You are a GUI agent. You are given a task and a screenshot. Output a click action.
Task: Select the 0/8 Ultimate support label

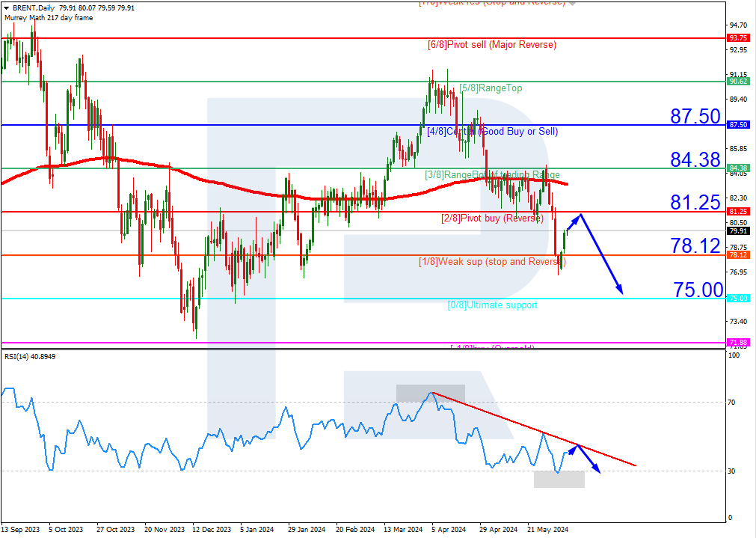(492, 305)
